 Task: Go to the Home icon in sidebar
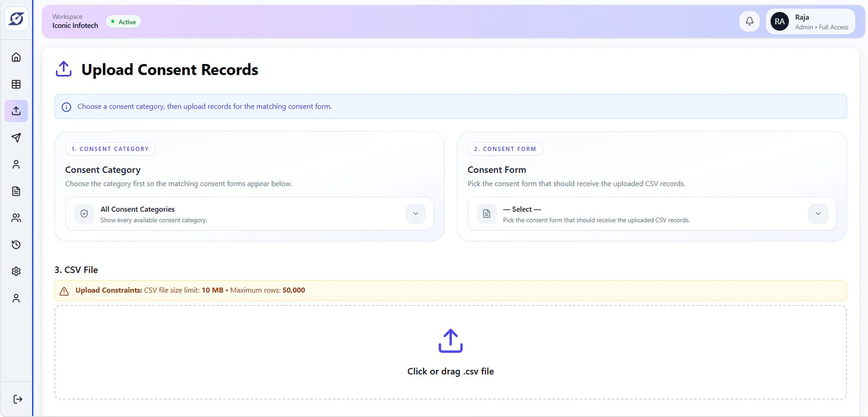[16, 57]
